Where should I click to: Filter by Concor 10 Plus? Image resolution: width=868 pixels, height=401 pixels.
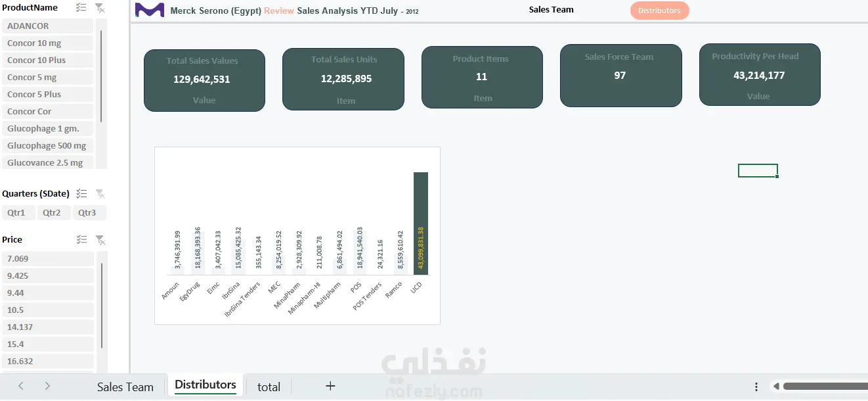tap(48, 60)
